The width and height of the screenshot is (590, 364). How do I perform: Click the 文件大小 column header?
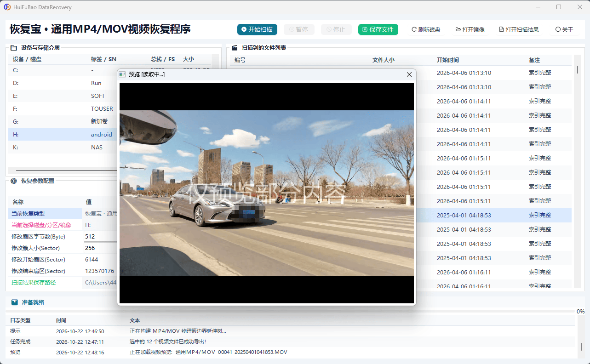click(x=384, y=60)
